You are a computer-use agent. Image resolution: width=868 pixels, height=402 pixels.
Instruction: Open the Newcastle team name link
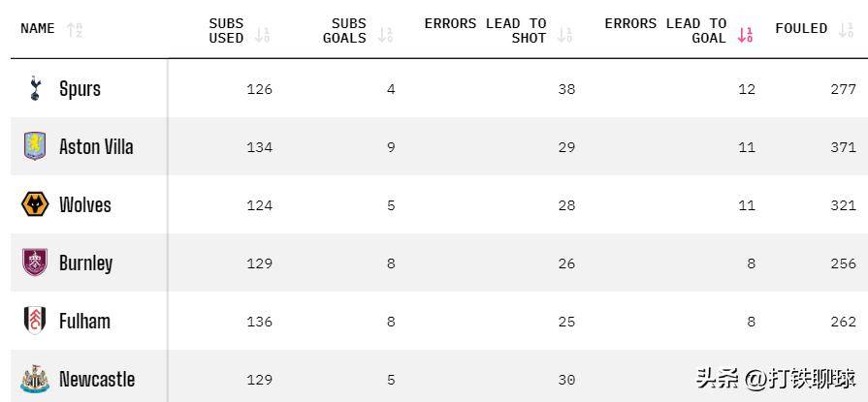(x=97, y=380)
